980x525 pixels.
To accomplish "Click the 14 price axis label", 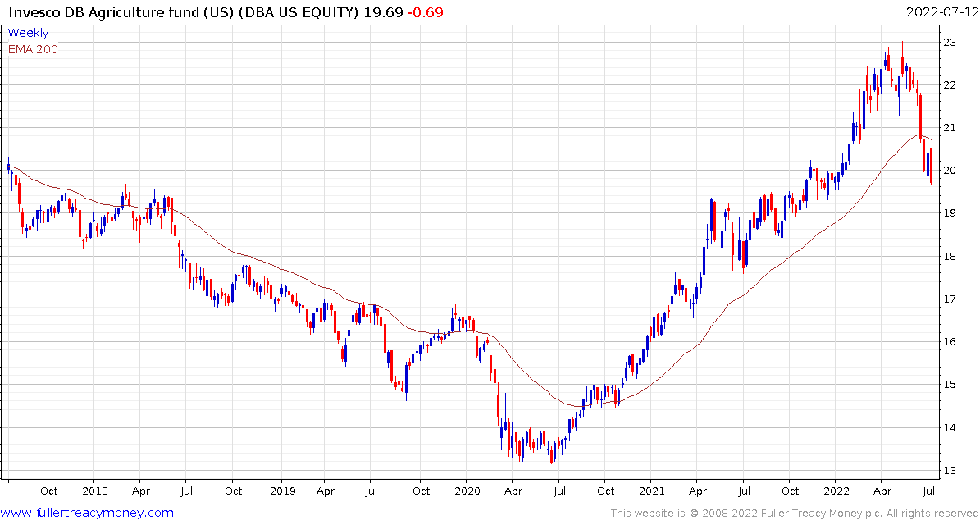I will [x=950, y=428].
